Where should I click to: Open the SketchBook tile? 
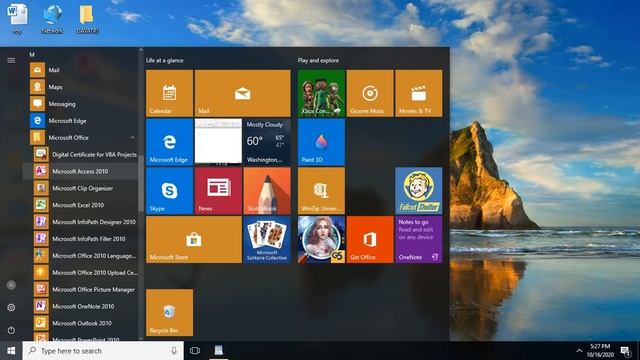coord(267,191)
